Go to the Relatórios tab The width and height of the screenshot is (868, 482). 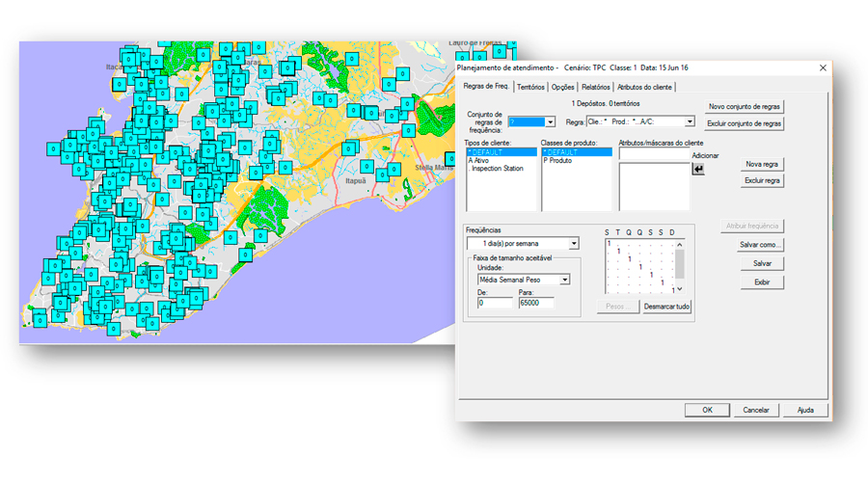(x=595, y=87)
